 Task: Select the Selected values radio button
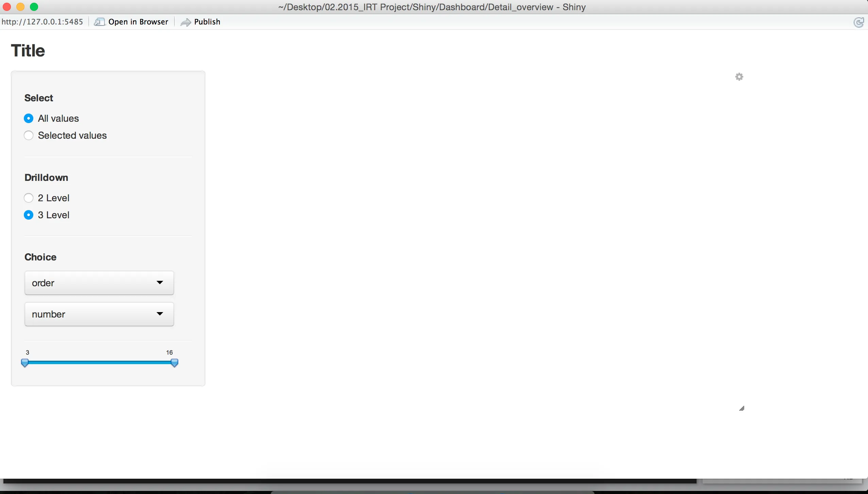pos(29,135)
